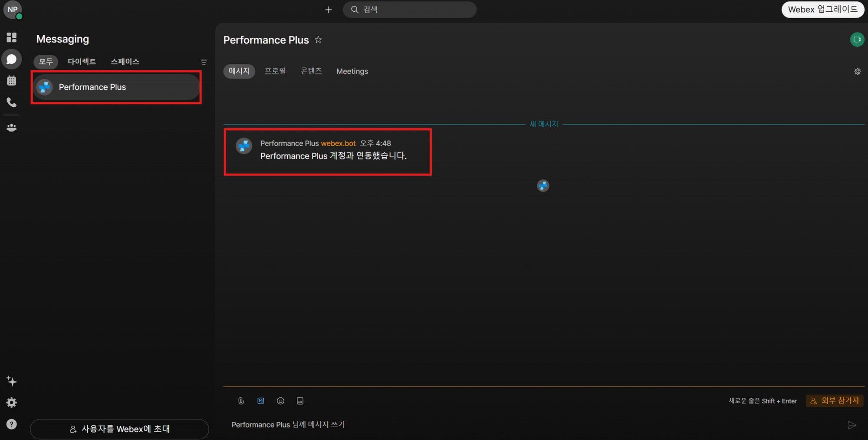Screen dimensions: 868x440
Task: Click the 외부 참가자 badge
Action: pyautogui.click(x=835, y=400)
